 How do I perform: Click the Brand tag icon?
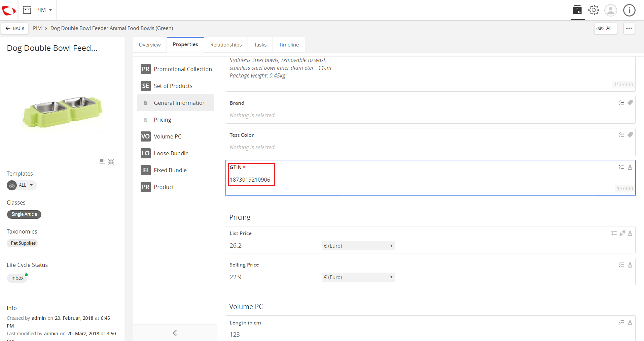point(630,103)
